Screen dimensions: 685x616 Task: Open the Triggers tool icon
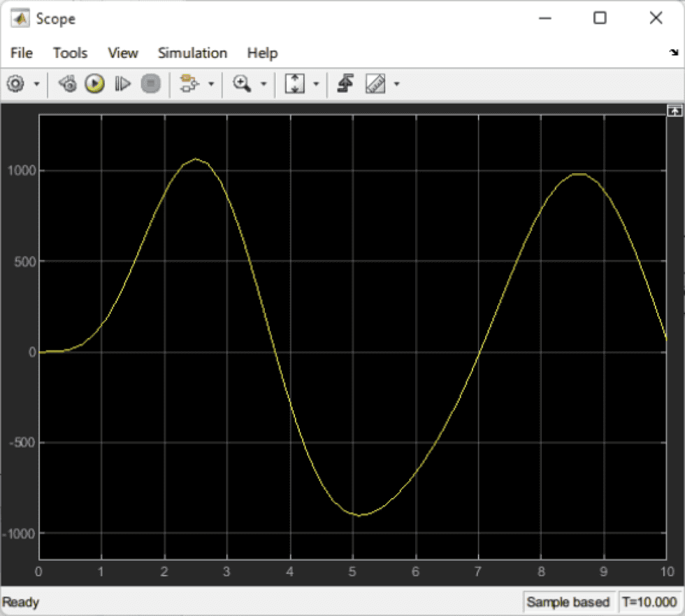coord(345,83)
